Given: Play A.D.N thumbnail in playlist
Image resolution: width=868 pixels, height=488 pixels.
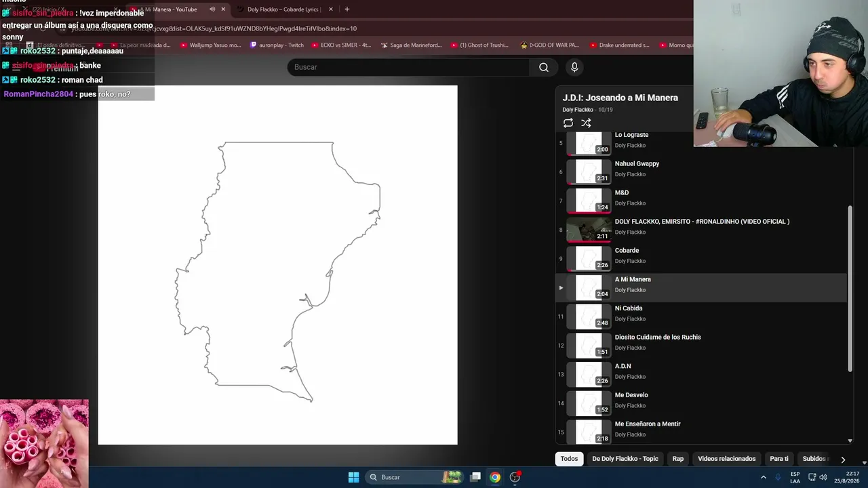Looking at the screenshot, I should point(589,374).
